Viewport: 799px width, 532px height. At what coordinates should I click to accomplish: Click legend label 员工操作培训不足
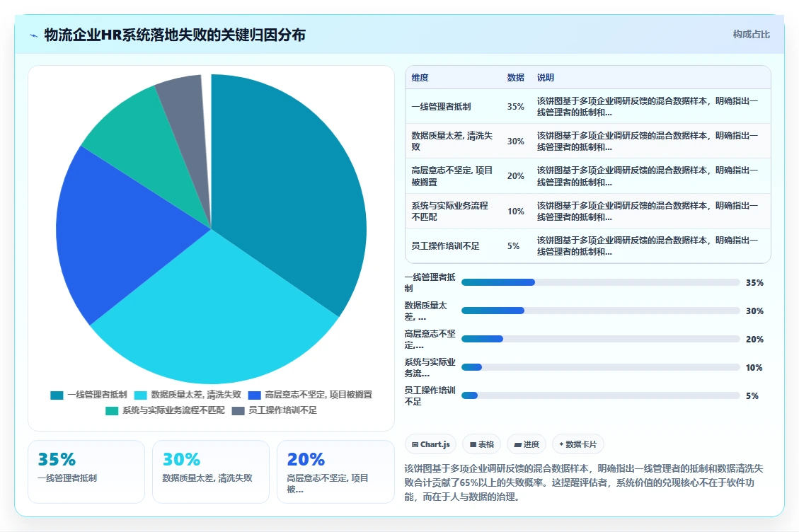(x=283, y=410)
